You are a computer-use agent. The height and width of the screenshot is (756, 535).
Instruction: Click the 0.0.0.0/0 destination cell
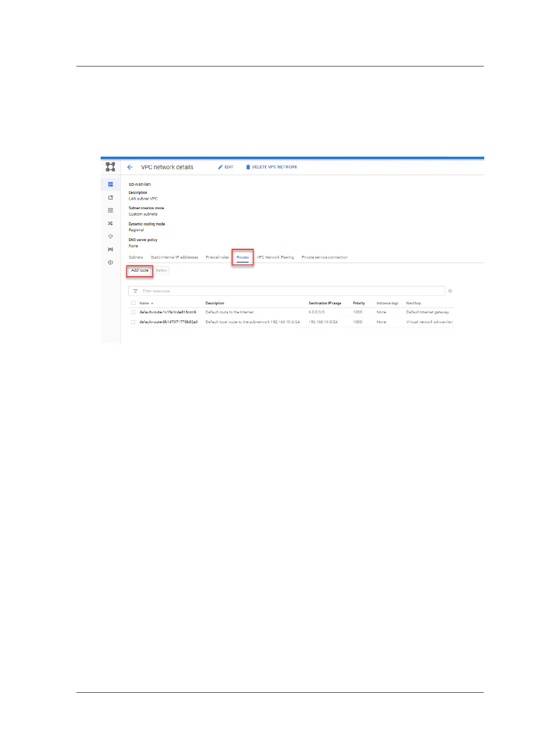click(317, 312)
